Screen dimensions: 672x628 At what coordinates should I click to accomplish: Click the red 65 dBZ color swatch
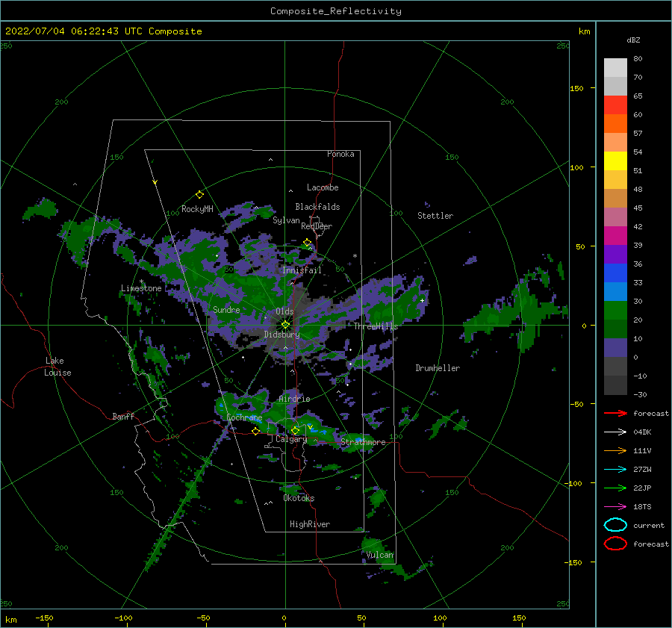[615, 105]
